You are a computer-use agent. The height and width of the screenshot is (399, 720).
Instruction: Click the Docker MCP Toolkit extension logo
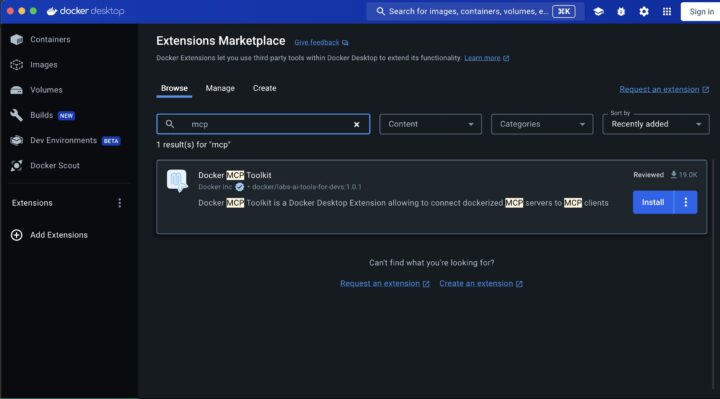(x=177, y=181)
